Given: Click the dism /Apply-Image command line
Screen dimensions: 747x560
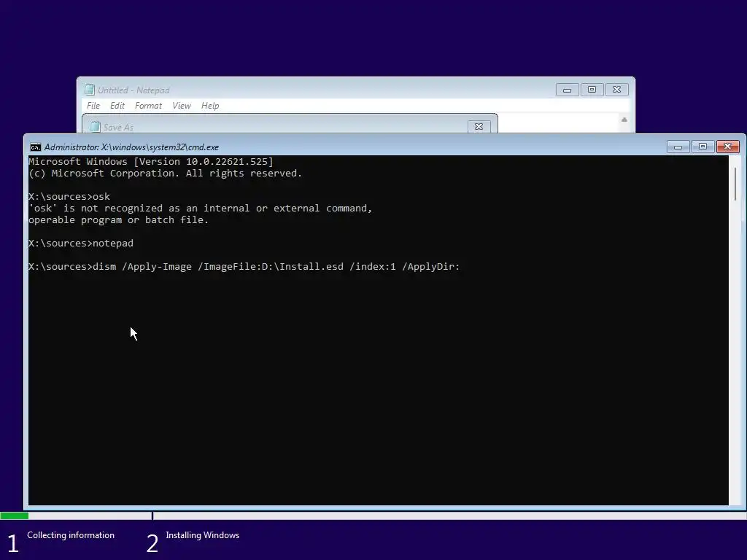Looking at the screenshot, I should pyautogui.click(x=244, y=267).
